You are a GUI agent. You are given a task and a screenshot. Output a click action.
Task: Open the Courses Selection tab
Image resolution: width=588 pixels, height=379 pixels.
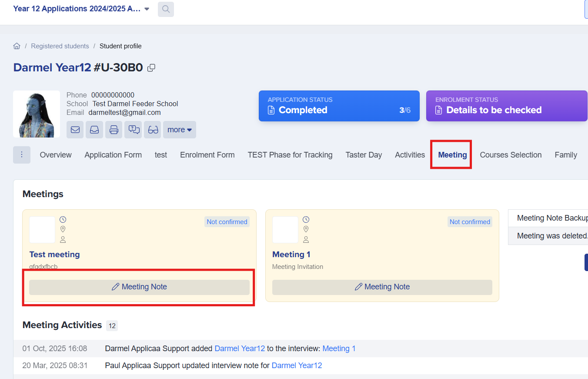point(511,155)
